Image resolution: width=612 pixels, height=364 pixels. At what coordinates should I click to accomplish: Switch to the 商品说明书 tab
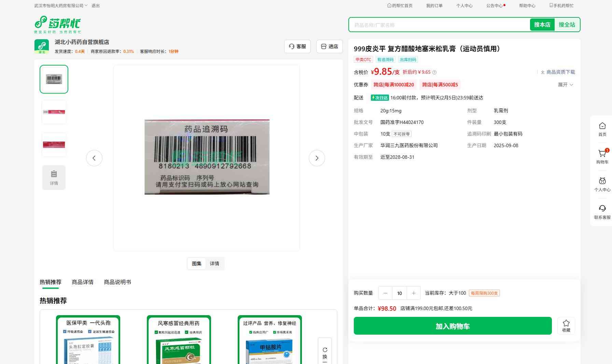117,282
